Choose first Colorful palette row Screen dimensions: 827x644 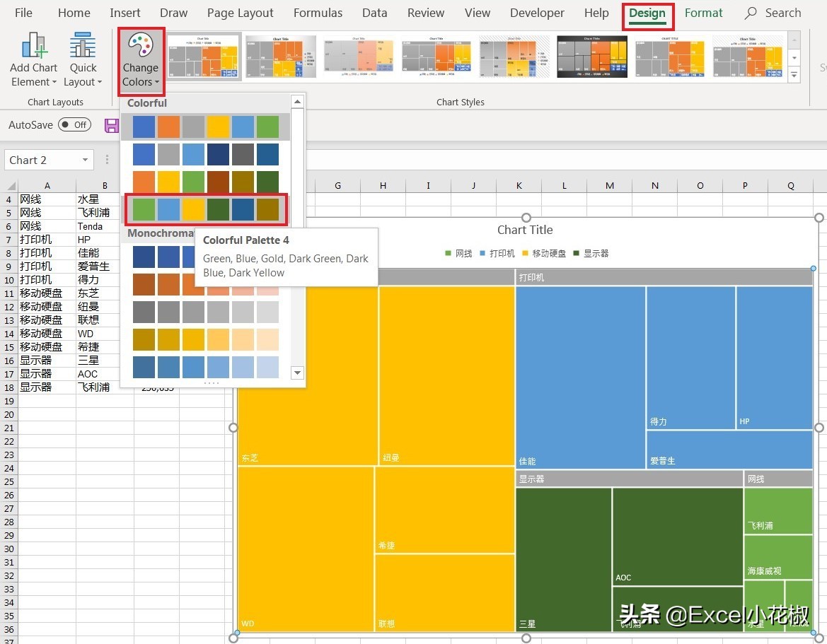click(x=206, y=127)
